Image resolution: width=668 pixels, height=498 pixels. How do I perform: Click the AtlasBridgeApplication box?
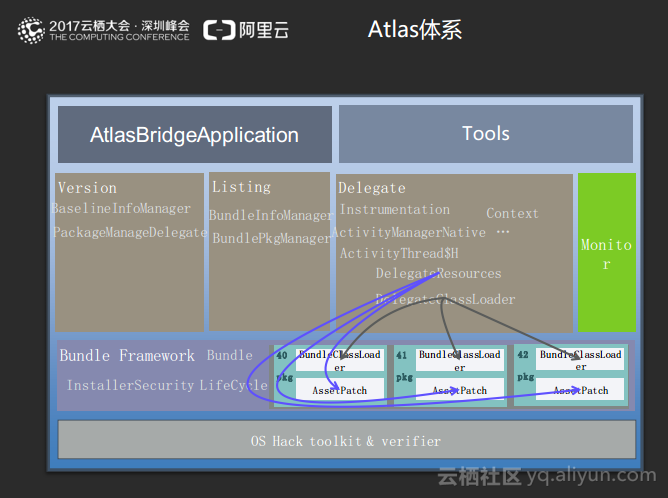pyautogui.click(x=195, y=135)
